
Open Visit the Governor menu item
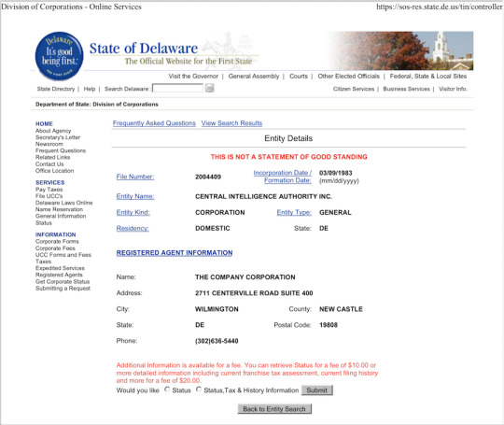coord(193,77)
